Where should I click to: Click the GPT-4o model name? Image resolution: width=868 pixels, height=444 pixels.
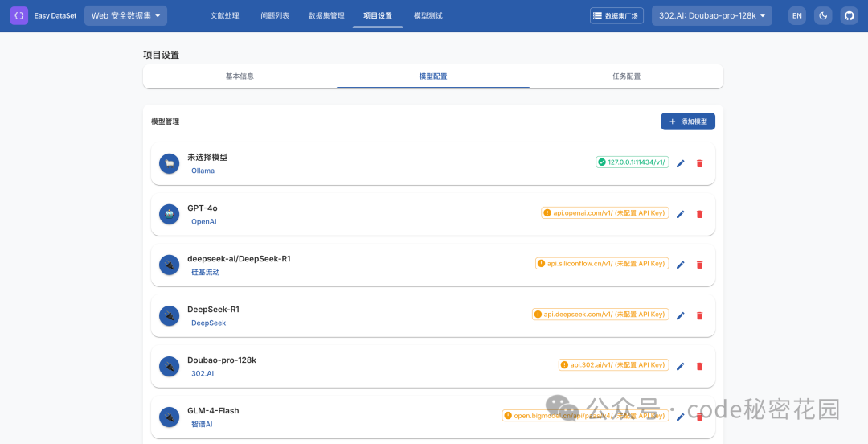point(202,208)
